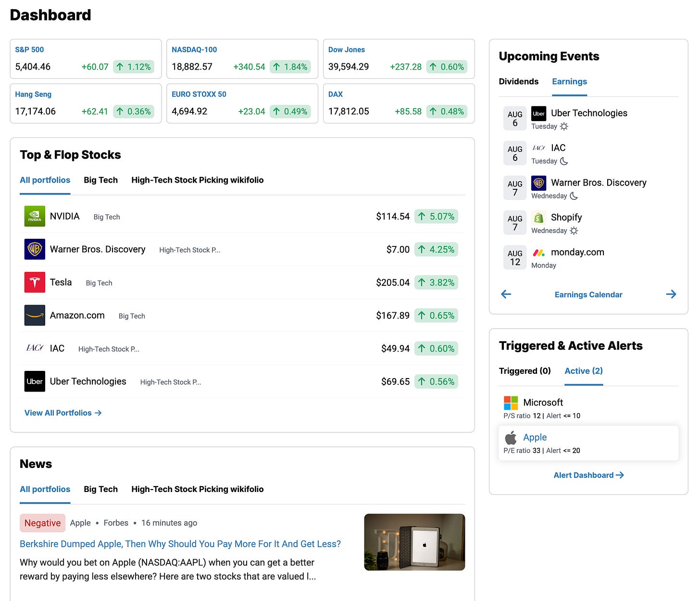Click the moon icon beside IAC's Tuesday

pyautogui.click(x=564, y=161)
